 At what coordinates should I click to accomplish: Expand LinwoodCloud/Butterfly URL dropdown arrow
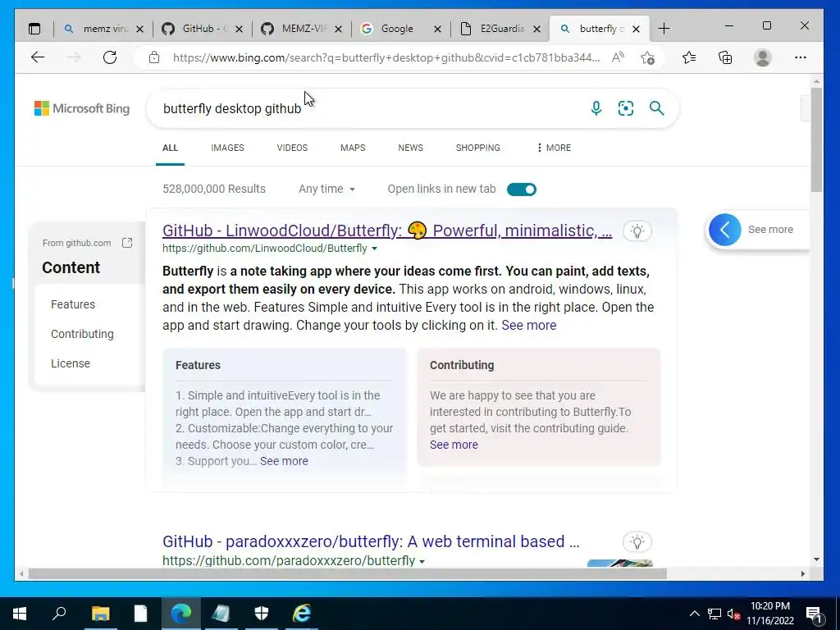[374, 249]
